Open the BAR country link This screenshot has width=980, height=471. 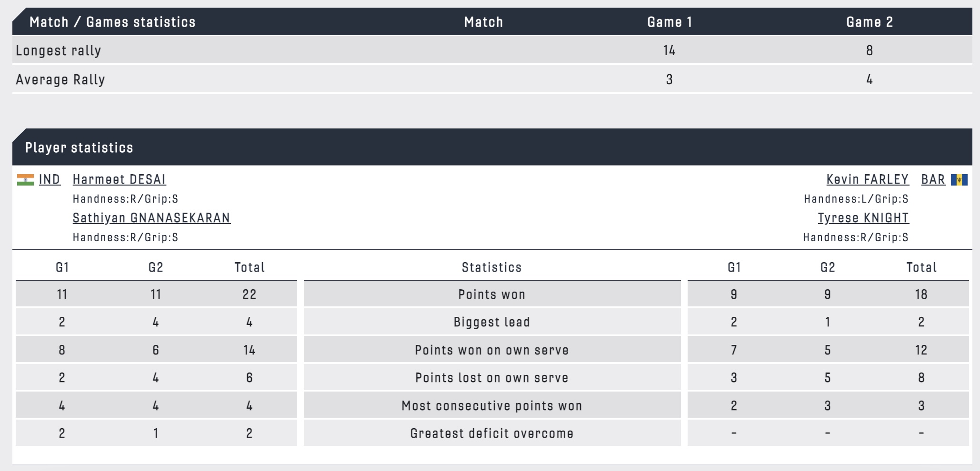point(933,179)
